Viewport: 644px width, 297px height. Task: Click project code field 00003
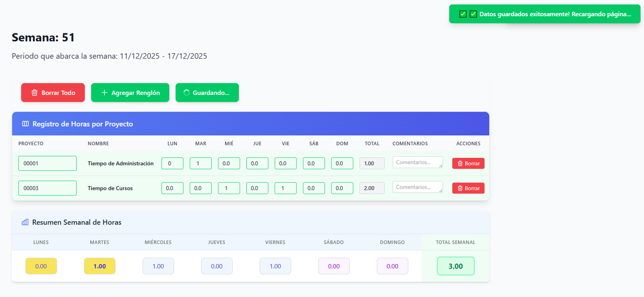(47, 188)
